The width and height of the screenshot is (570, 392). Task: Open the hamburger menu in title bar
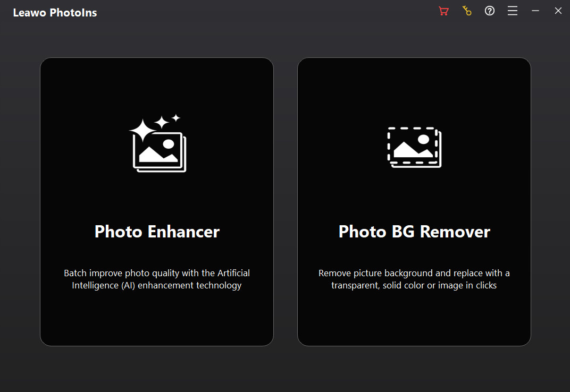(x=513, y=11)
